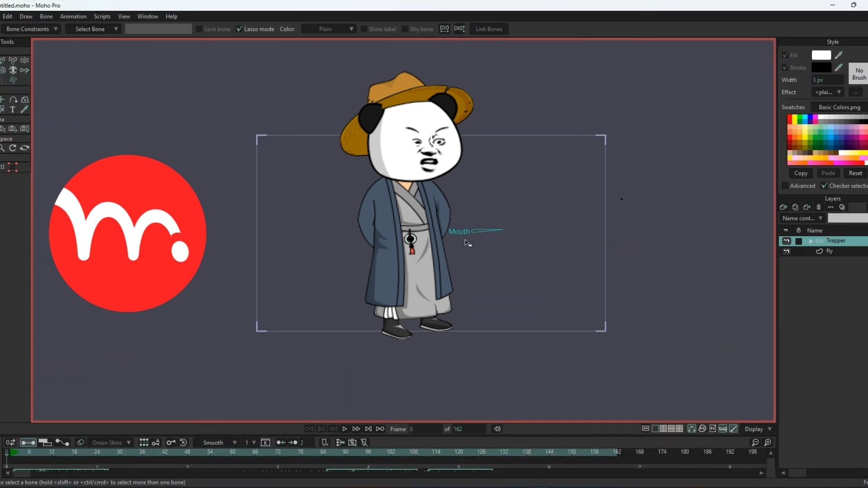The width and height of the screenshot is (868, 488).
Task: Expand the Trapper layer group triangle
Action: (811, 241)
